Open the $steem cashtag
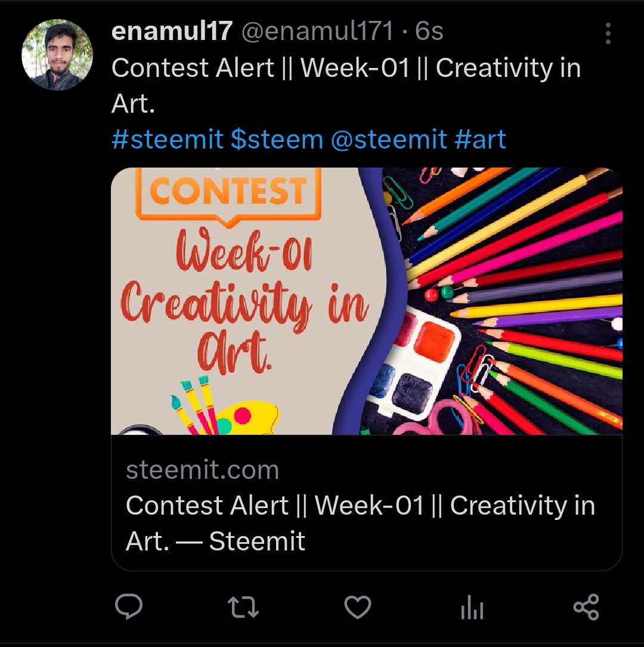The height and width of the screenshot is (647, 644). pos(277,140)
